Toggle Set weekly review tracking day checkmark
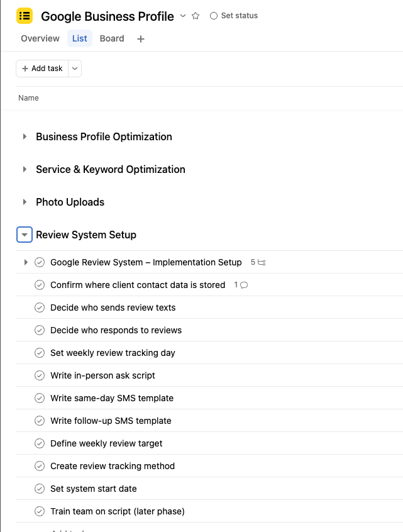This screenshot has width=403, height=532. click(40, 353)
